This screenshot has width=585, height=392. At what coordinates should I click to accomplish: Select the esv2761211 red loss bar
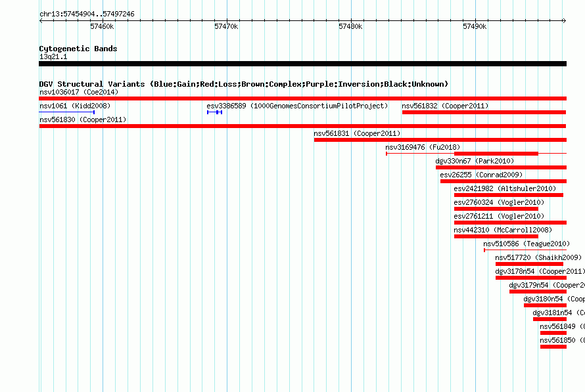pyautogui.click(x=510, y=223)
